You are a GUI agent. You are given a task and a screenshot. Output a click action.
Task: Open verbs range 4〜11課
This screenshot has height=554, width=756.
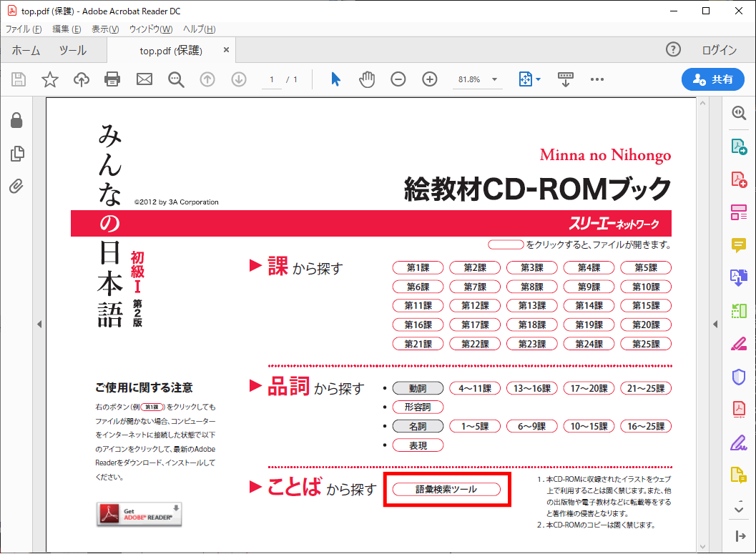click(x=475, y=388)
